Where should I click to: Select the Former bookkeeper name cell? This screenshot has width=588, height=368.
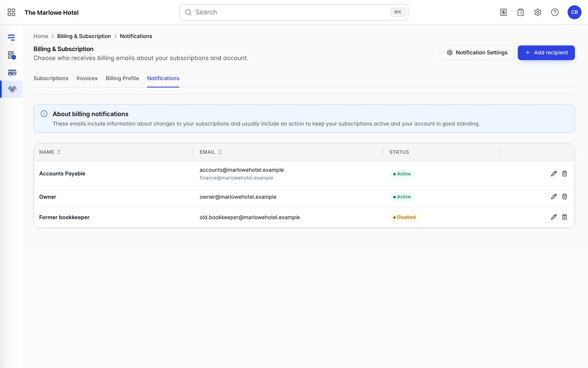coord(64,217)
